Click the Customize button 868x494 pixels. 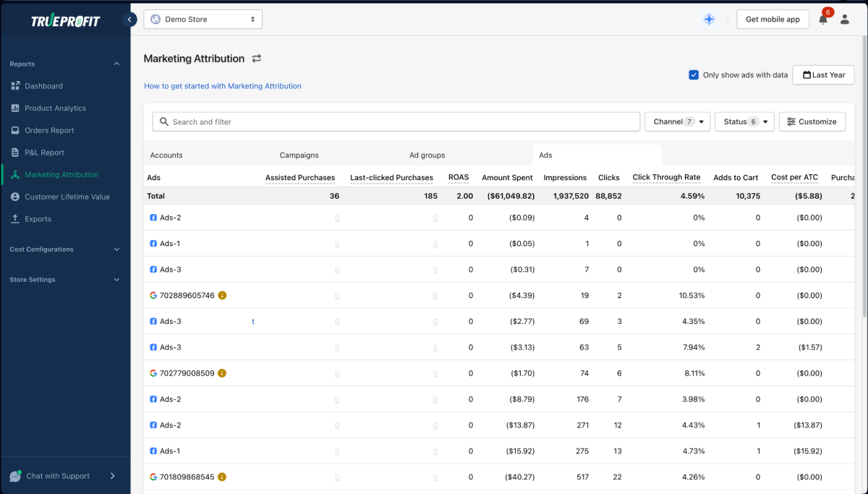(x=812, y=122)
